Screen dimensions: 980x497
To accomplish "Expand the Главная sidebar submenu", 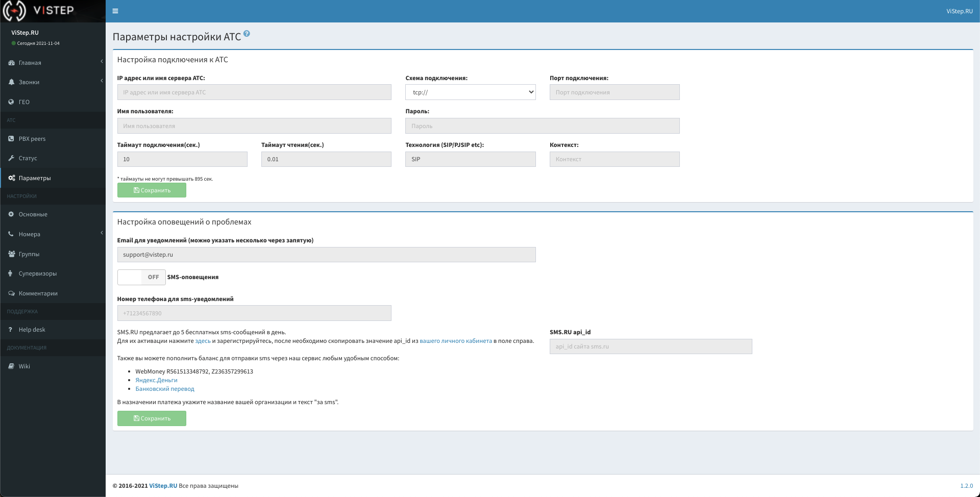I will [102, 62].
